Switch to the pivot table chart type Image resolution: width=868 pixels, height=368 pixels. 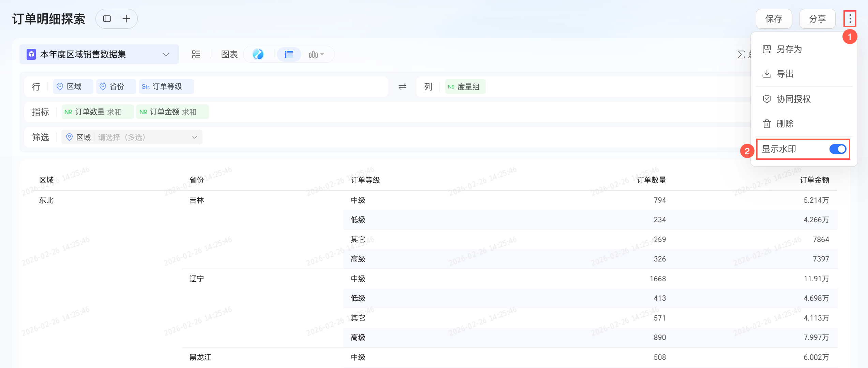click(x=289, y=54)
